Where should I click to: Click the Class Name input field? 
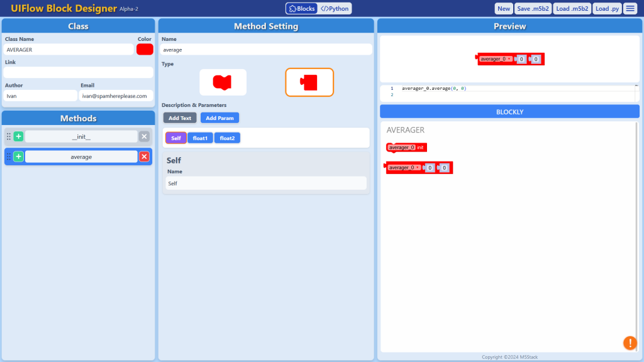tap(68, 50)
